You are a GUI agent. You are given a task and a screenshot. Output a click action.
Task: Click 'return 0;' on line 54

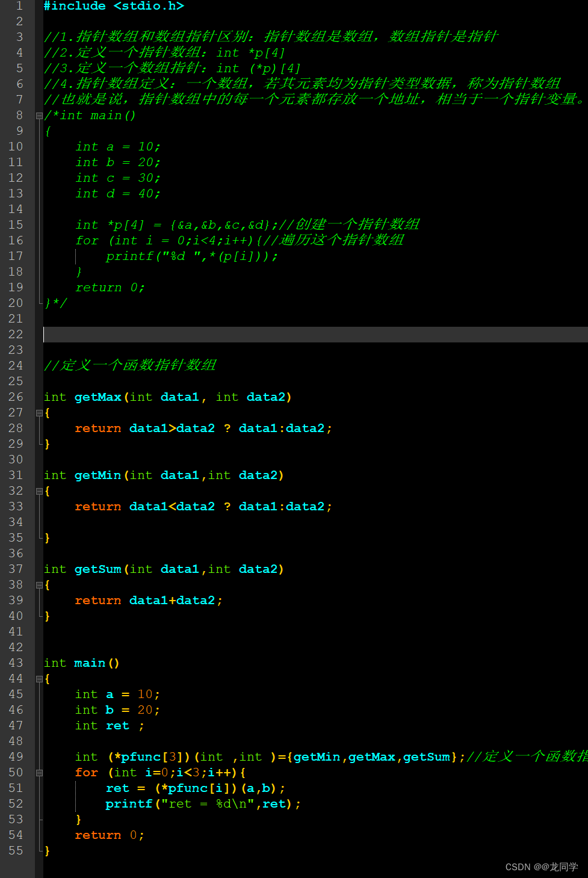(110, 835)
